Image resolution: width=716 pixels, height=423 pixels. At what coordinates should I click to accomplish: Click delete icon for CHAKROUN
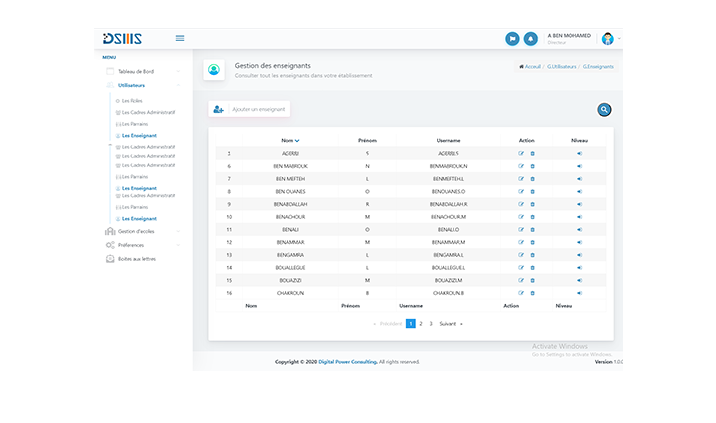pyautogui.click(x=532, y=293)
